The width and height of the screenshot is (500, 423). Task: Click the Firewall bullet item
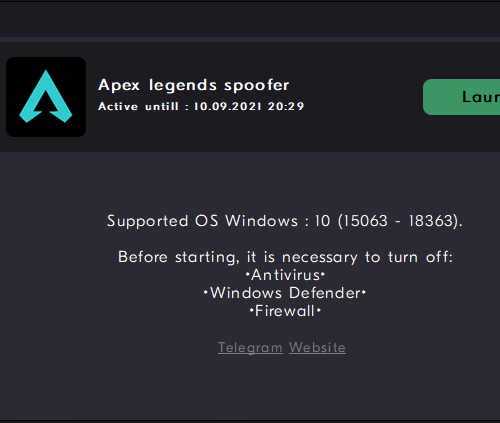[x=285, y=311]
